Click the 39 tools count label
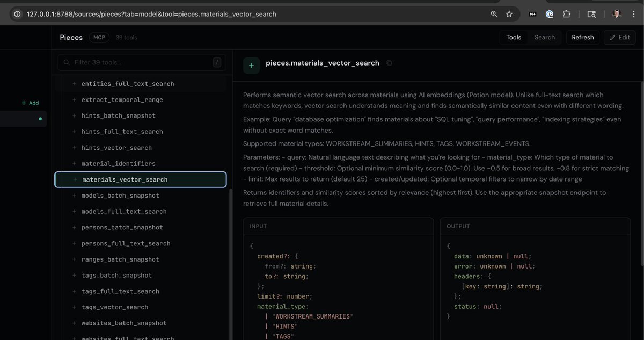644x340 pixels. [126, 38]
